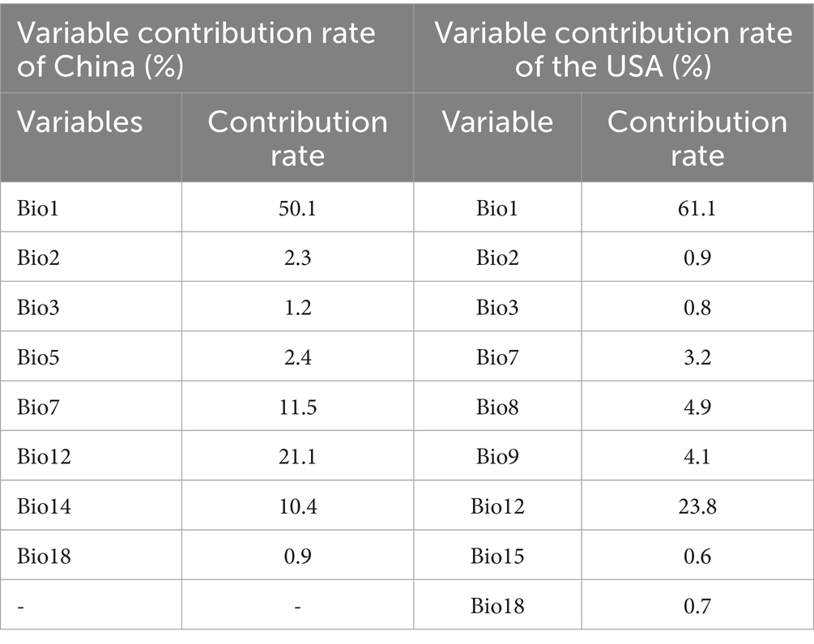Click the Bio5 cell in China variables

(x=39, y=356)
